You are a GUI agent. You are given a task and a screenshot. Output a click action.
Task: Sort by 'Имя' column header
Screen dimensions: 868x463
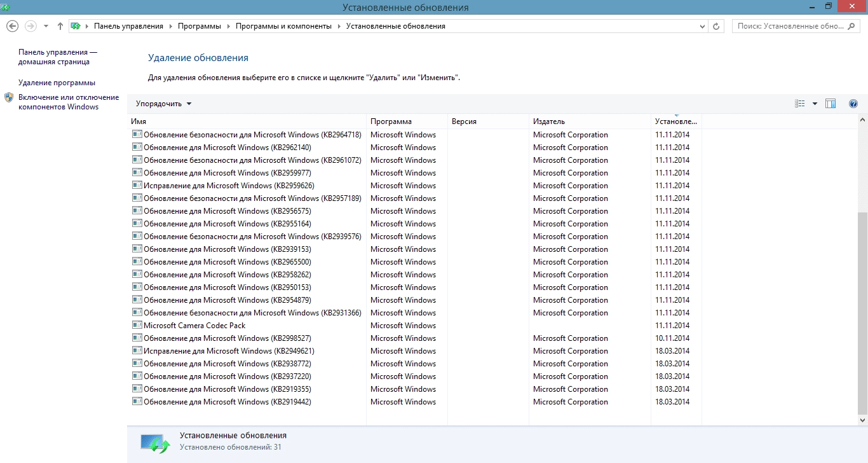click(x=247, y=121)
